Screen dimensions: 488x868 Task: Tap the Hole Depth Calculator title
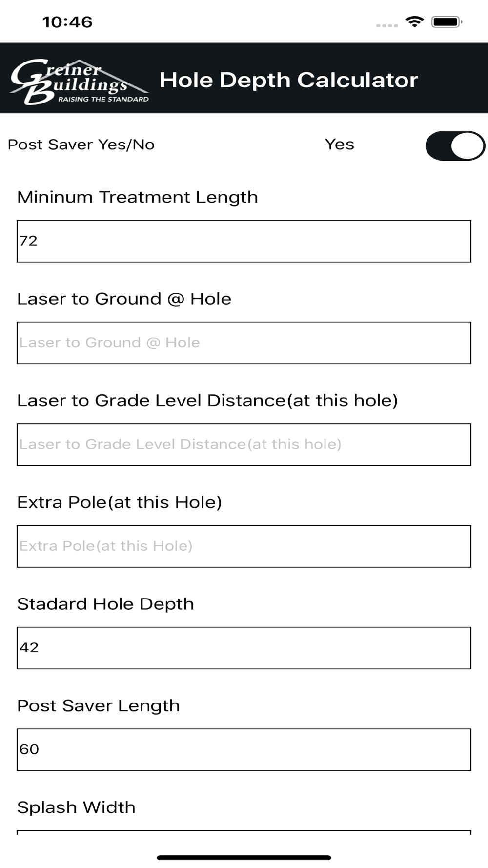pos(288,81)
